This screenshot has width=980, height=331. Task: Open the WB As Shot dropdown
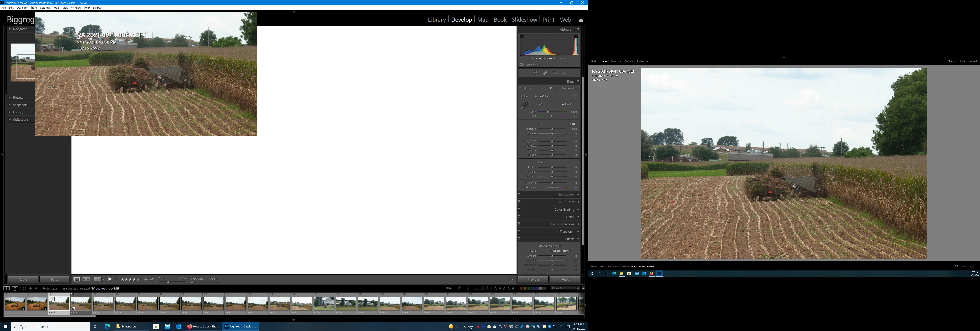pos(566,104)
